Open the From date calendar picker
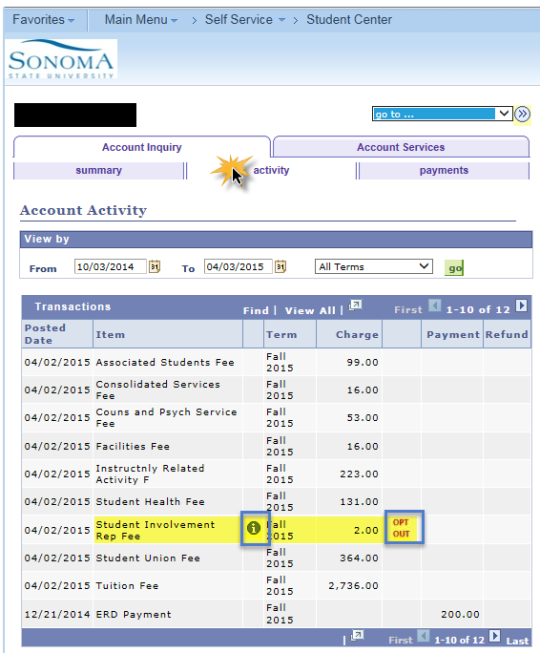The width and height of the screenshot is (540, 653). click(x=154, y=267)
